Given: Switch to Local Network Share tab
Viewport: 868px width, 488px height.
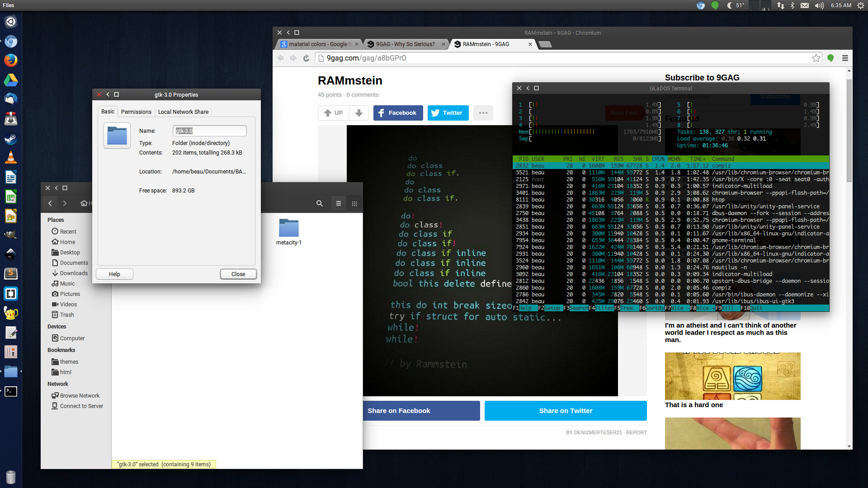Looking at the screenshot, I should coord(183,112).
